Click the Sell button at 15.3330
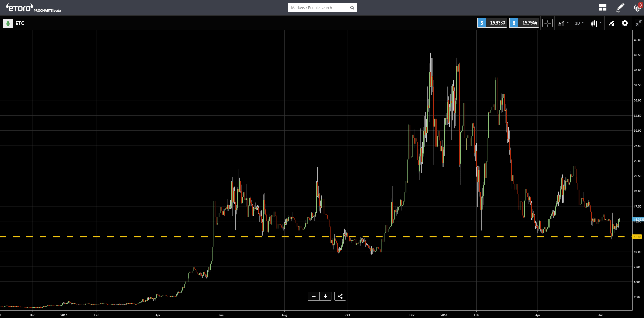Viewport: 644px width, 318px height. (492, 23)
